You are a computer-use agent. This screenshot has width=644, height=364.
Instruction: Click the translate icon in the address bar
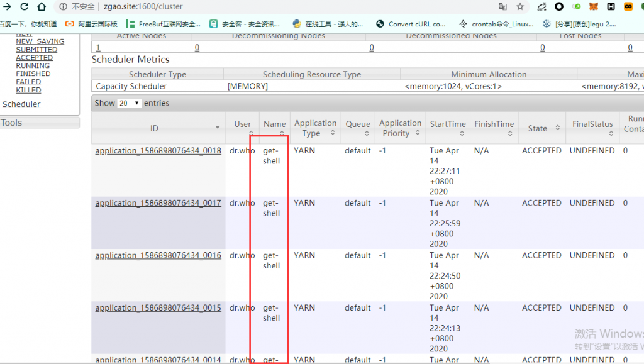tap(503, 8)
